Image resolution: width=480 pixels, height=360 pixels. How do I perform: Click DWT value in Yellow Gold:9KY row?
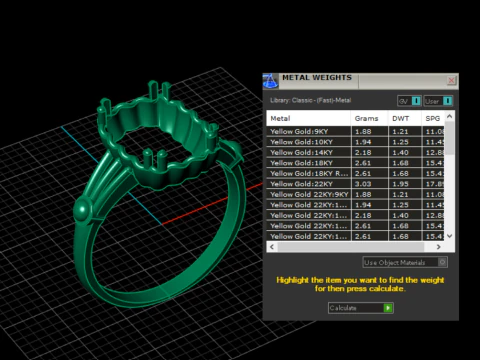(404, 131)
